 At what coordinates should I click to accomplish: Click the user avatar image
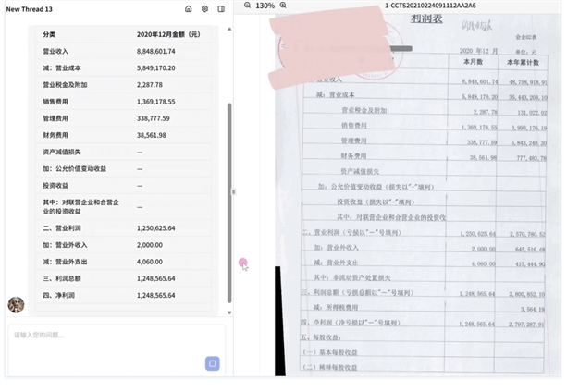click(x=17, y=305)
